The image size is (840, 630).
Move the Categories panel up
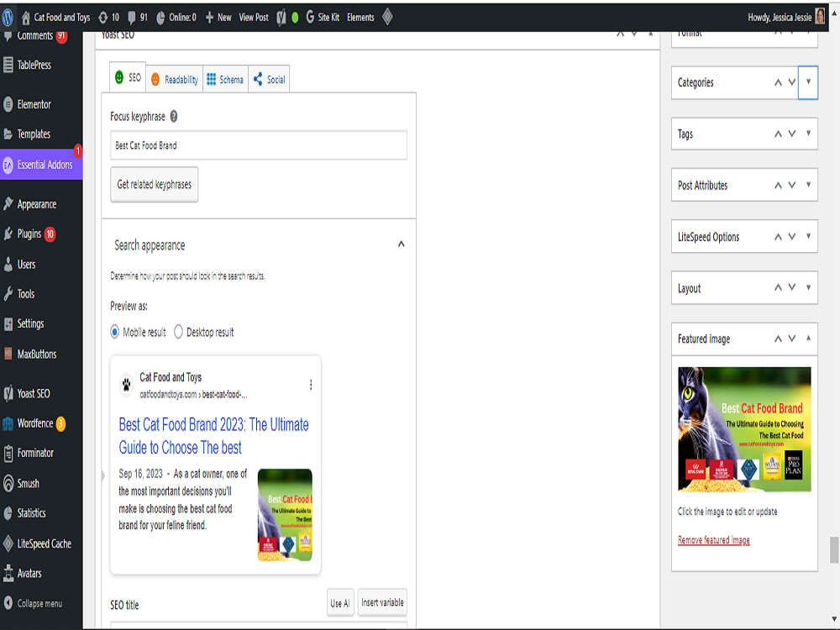point(778,82)
